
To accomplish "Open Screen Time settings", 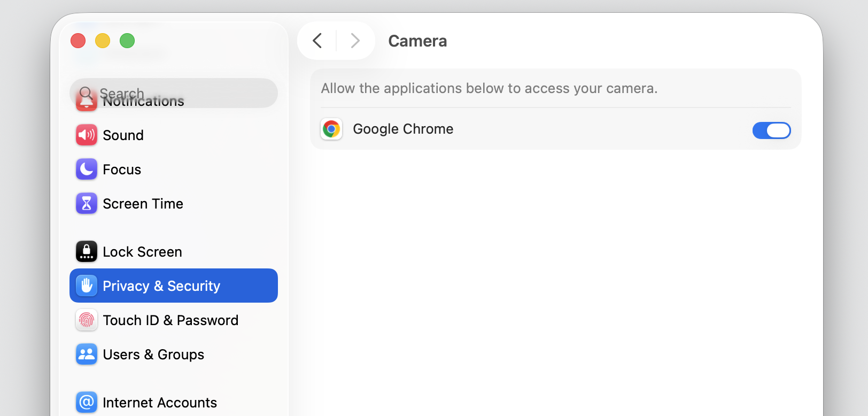I will point(174,204).
